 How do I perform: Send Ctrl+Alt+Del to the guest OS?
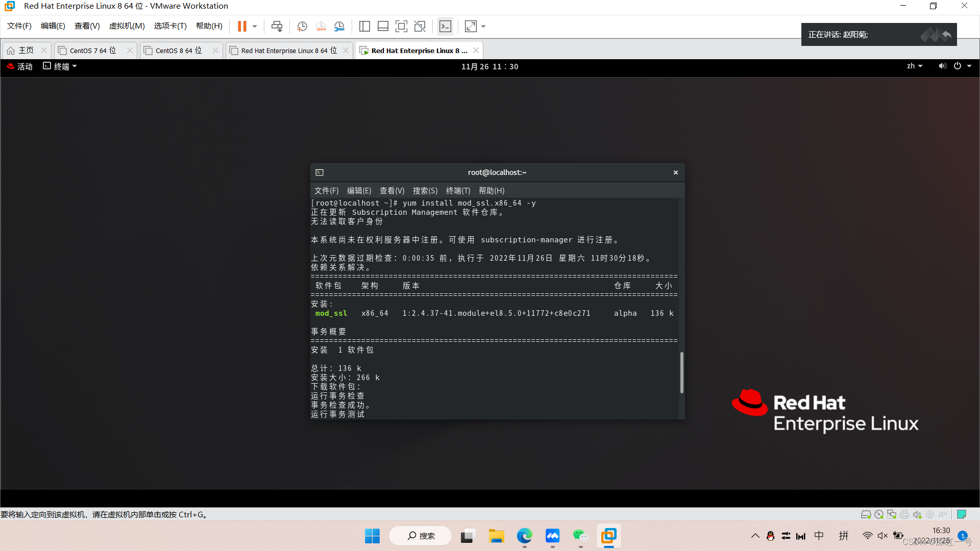(277, 26)
